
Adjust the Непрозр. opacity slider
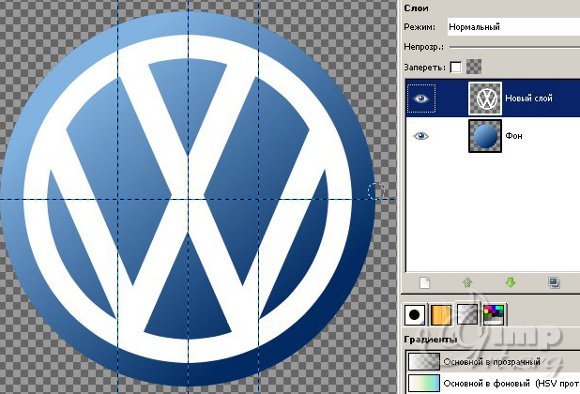tap(515, 47)
